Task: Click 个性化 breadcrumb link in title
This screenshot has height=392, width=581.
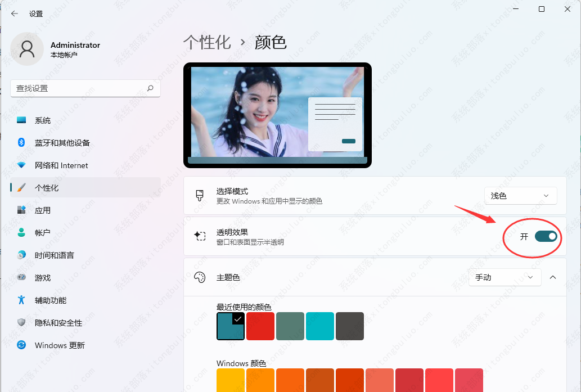Action: [x=207, y=42]
